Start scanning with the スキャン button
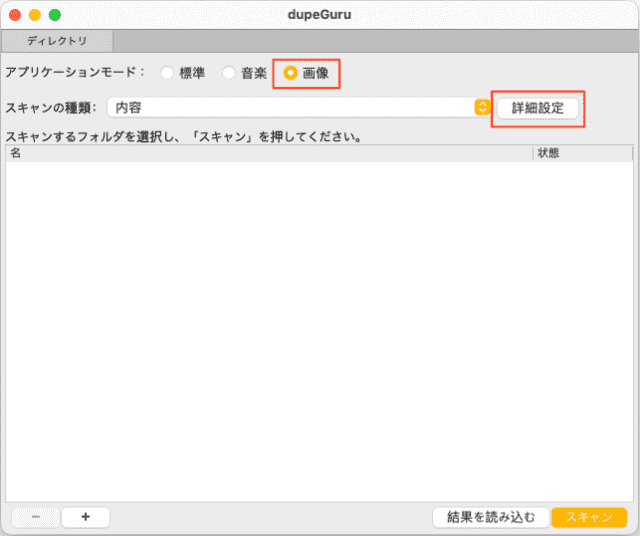The image size is (640, 536). [x=589, y=518]
